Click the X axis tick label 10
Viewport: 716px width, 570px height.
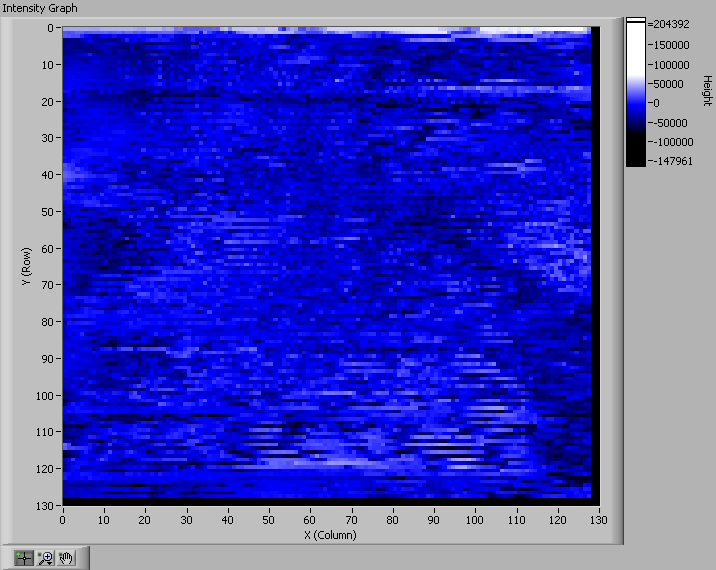(x=104, y=520)
